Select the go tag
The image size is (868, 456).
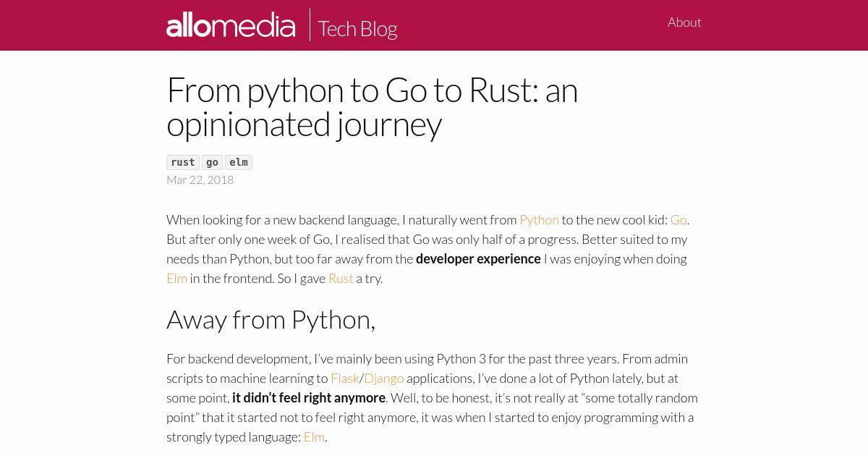(x=212, y=162)
